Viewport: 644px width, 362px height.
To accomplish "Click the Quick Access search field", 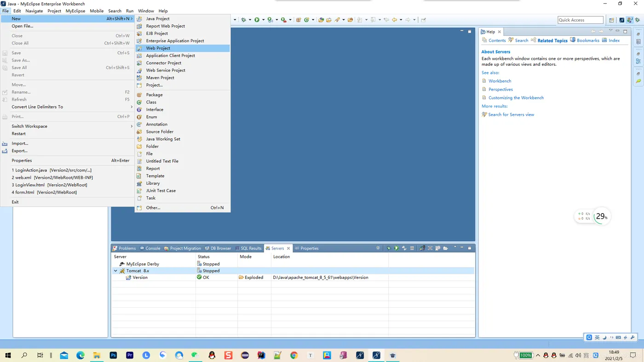I will [581, 20].
